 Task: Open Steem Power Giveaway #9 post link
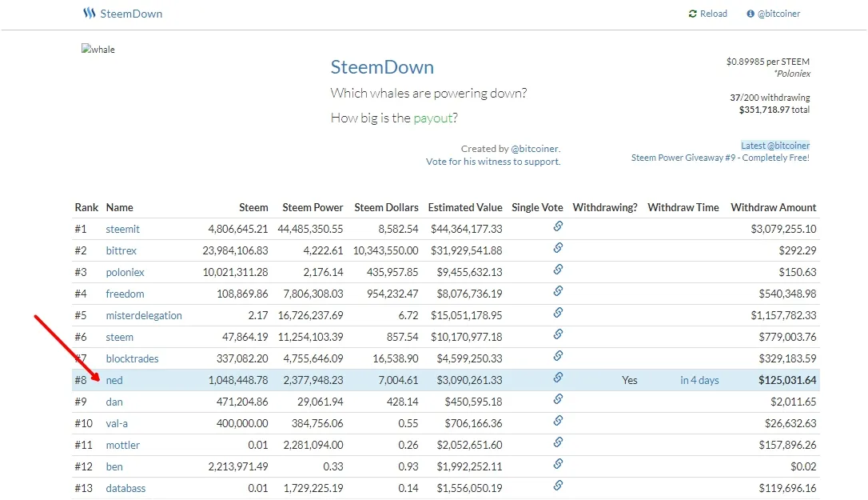point(720,158)
